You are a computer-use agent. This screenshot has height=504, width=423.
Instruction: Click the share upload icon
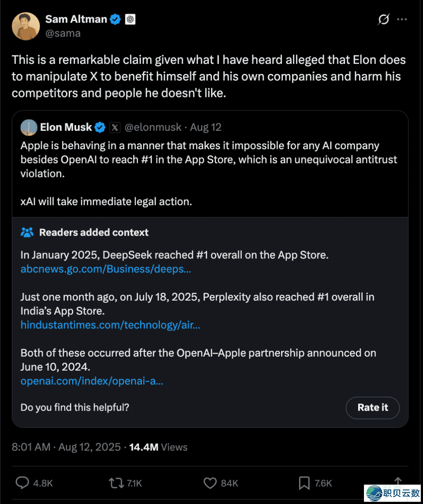[x=397, y=482]
